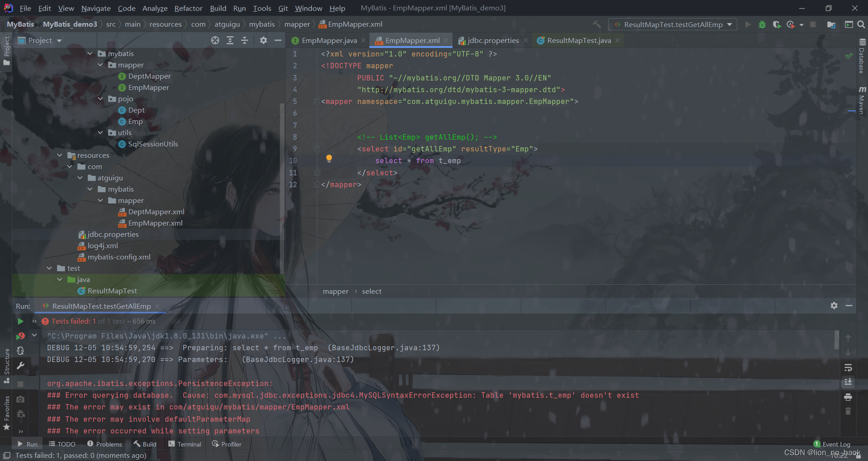The width and height of the screenshot is (868, 461).
Task: Open Search Everywhere magnifier icon
Action: coord(861,24)
